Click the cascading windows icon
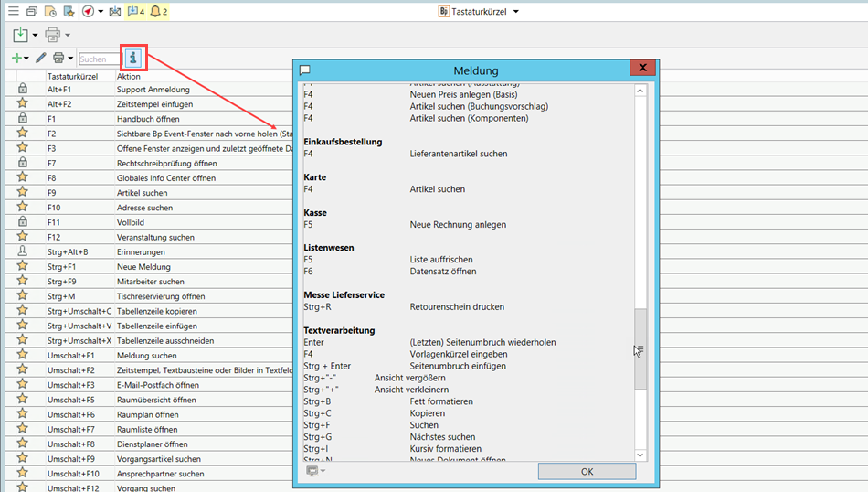Screen dimensions: 868x492 (x=32, y=12)
